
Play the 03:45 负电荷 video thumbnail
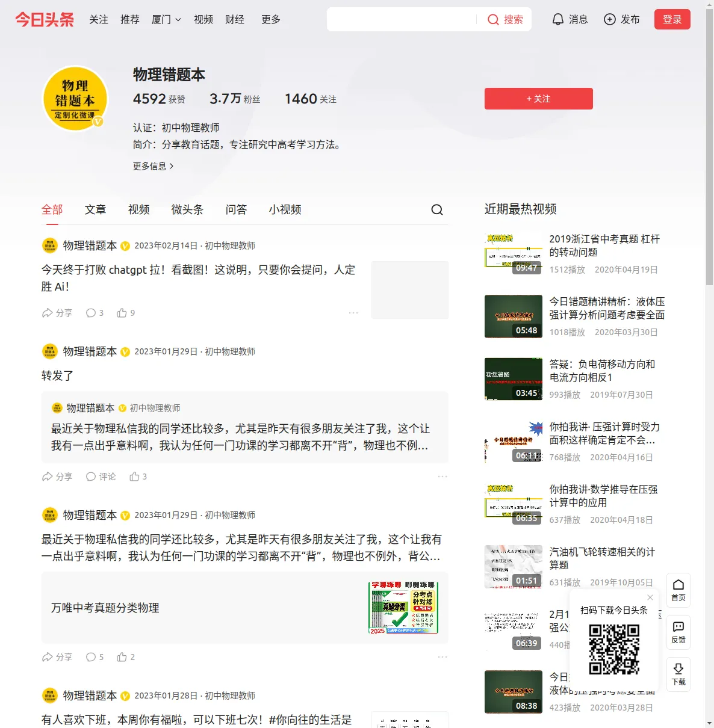(514, 379)
